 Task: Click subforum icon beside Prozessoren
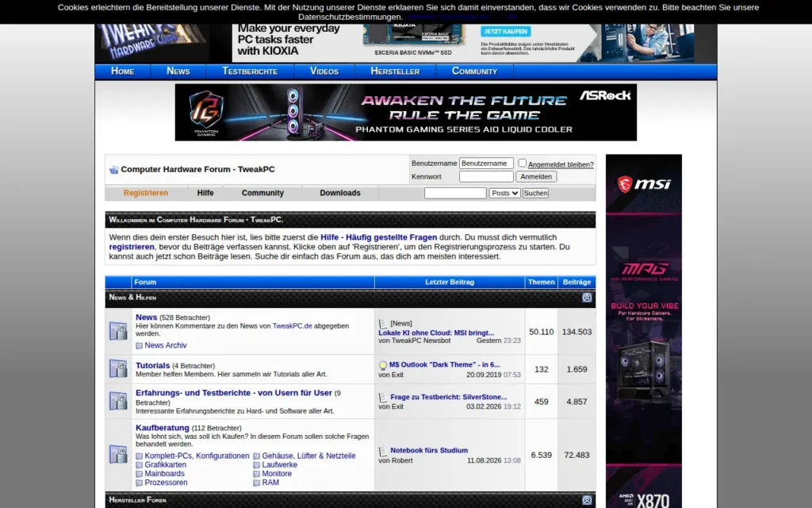[x=140, y=483]
